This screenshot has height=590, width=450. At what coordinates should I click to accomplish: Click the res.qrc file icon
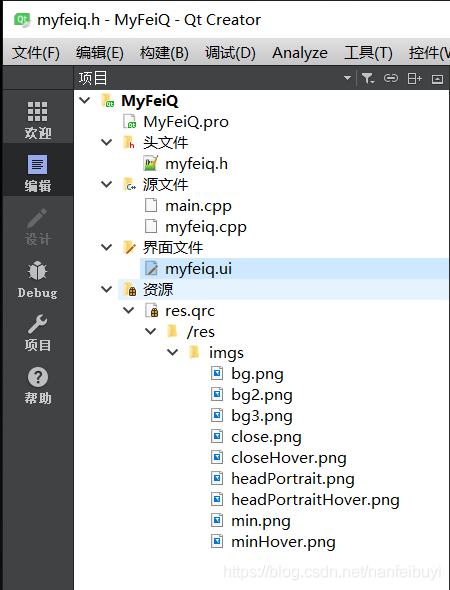tap(152, 311)
